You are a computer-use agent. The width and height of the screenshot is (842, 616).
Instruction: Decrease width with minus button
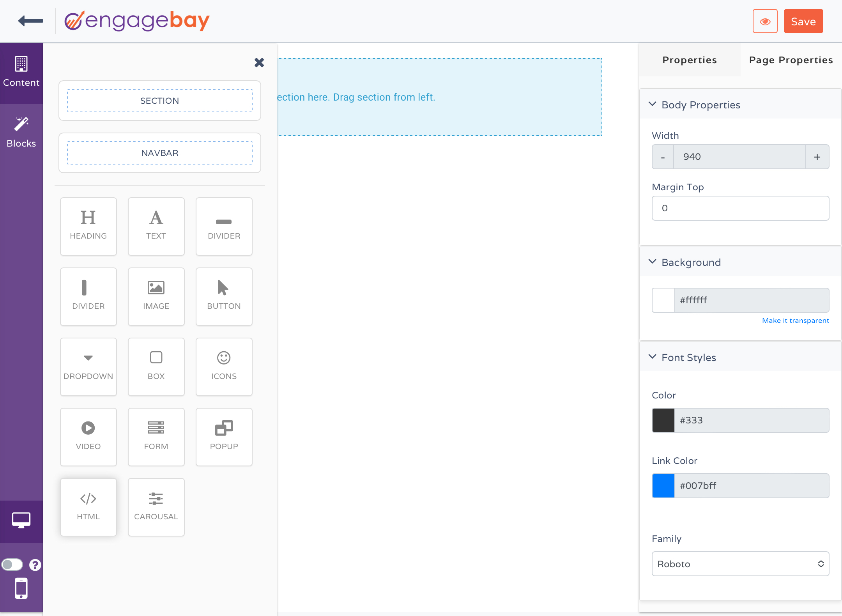point(663,157)
